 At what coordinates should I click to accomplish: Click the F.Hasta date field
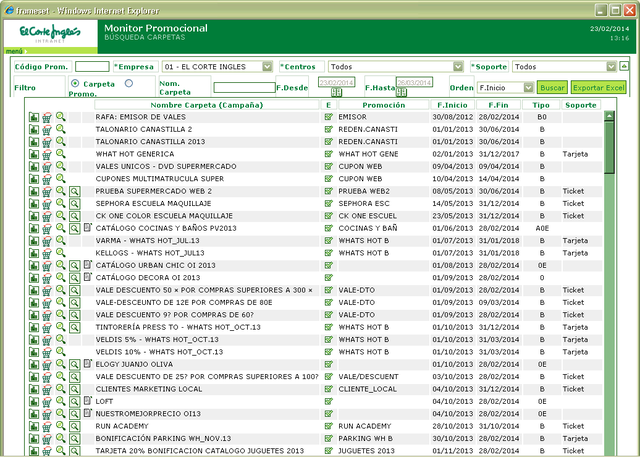[414, 82]
